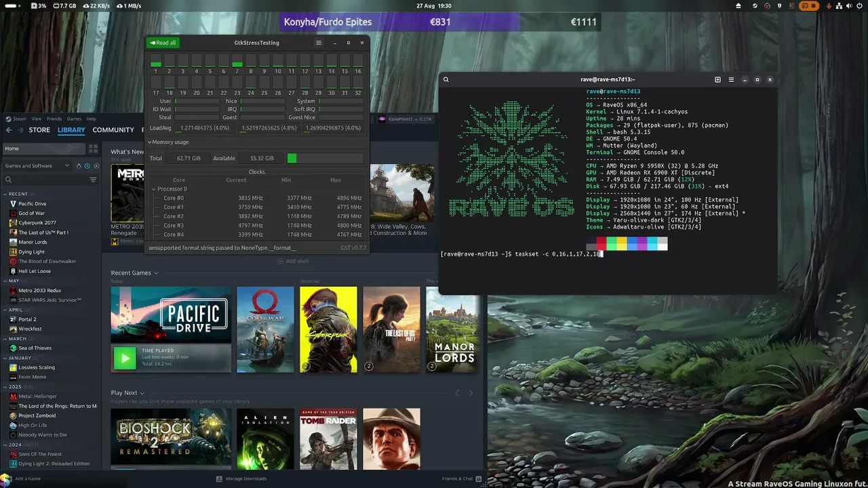The height and width of the screenshot is (488, 868).
Task: Open the advanced library filters icon
Action: click(x=93, y=180)
